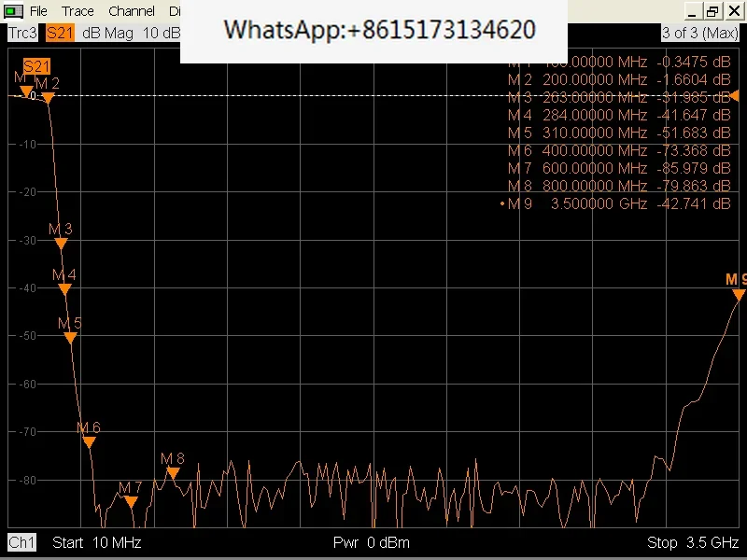
Task: Click the -10 y-axis scale label
Action: tap(28, 145)
